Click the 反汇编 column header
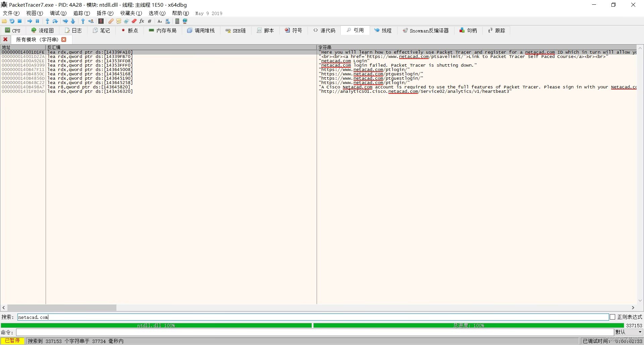644x345 pixels. tap(181, 47)
